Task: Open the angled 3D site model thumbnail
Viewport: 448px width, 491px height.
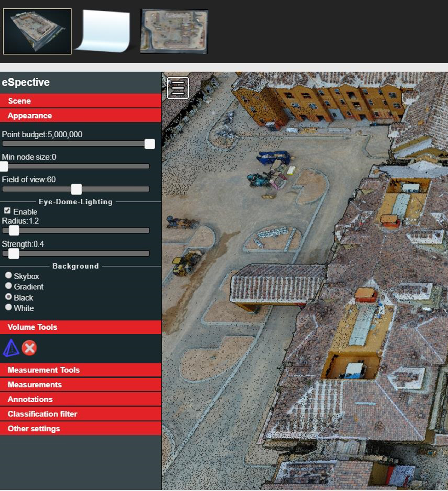Action: point(37,31)
